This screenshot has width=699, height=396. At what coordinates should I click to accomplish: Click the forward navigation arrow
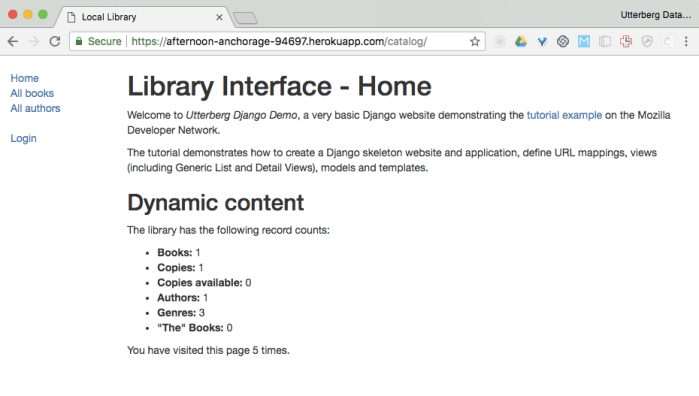tap(33, 41)
